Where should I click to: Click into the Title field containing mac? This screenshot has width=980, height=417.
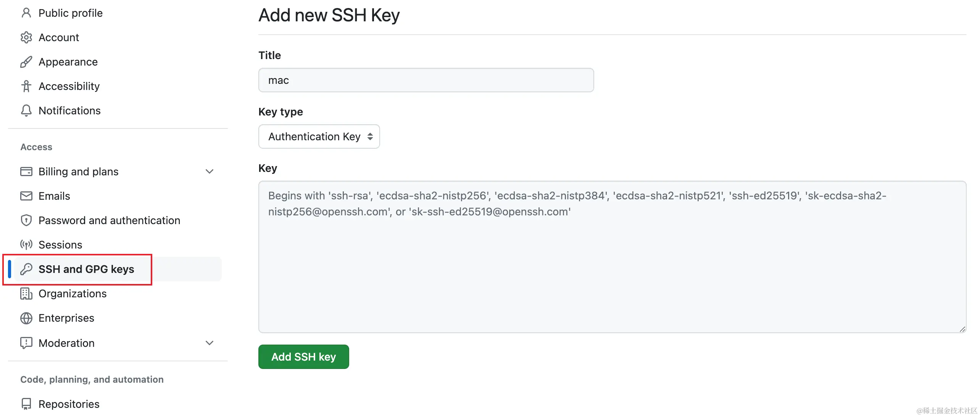pyautogui.click(x=426, y=80)
